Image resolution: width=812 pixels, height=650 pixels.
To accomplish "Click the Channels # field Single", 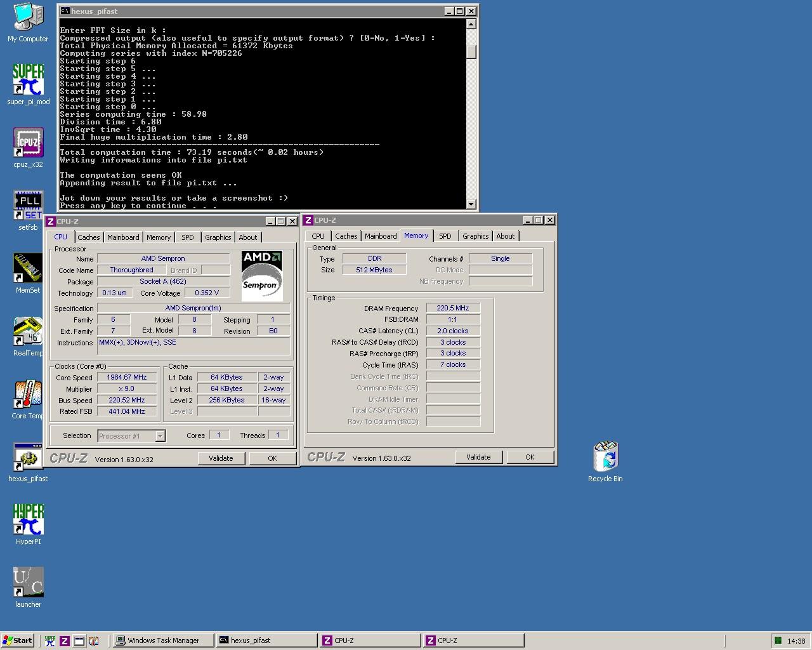I will click(501, 258).
